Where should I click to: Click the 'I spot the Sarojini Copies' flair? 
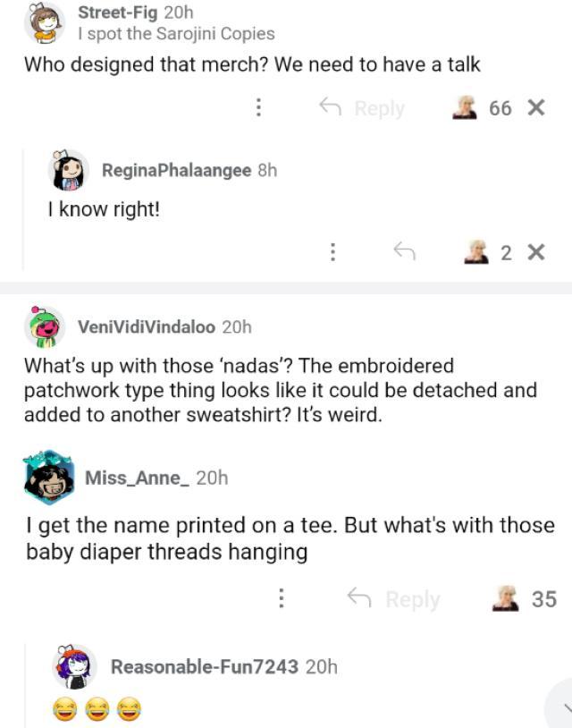(176, 34)
